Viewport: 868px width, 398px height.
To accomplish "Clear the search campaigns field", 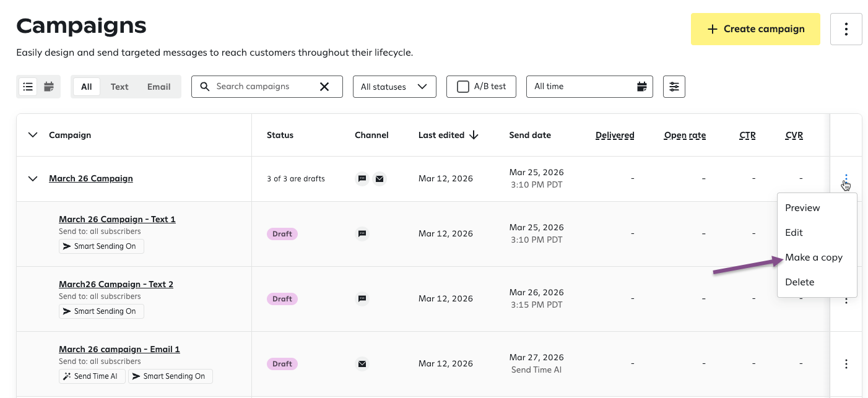I will click(324, 87).
